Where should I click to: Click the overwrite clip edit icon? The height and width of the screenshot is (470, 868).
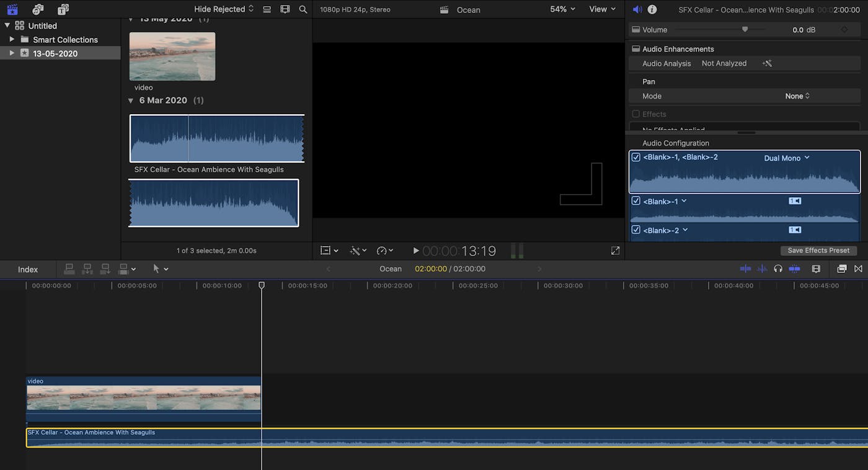[123, 268]
